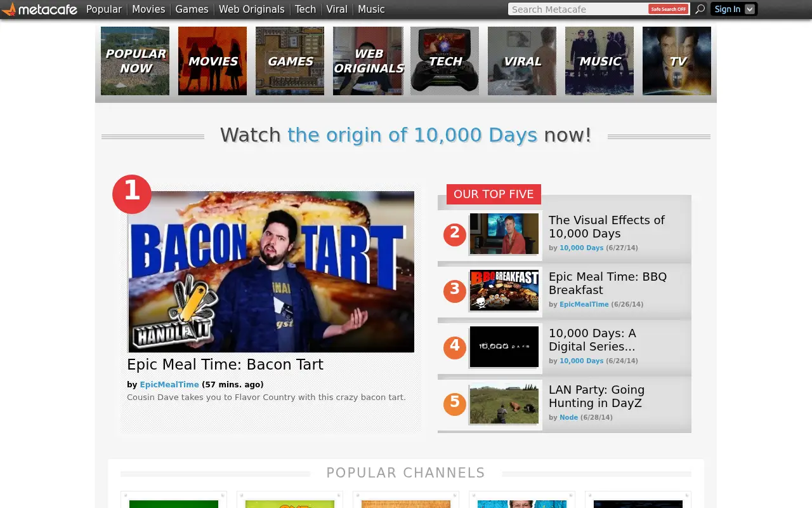Open the 'Epic Meal Time: Bacon Tart' title
The width and height of the screenshot is (812, 508).
click(225, 364)
